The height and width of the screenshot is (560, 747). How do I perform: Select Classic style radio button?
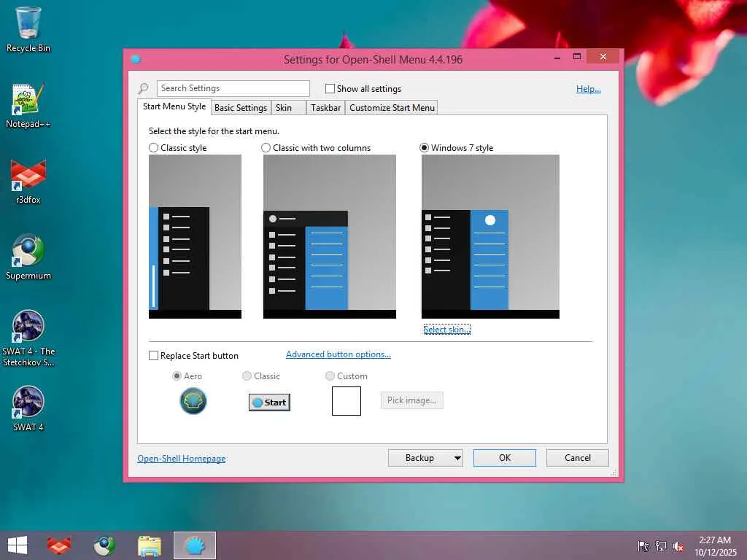pyautogui.click(x=153, y=147)
